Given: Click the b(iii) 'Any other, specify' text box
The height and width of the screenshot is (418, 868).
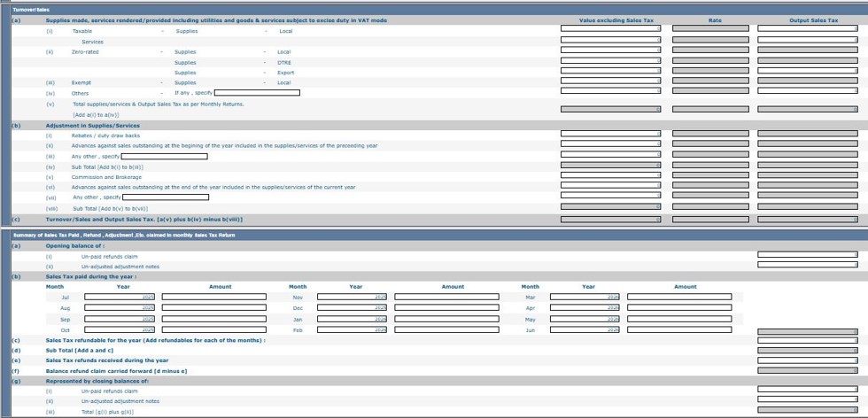Looking at the screenshot, I should (165, 157).
